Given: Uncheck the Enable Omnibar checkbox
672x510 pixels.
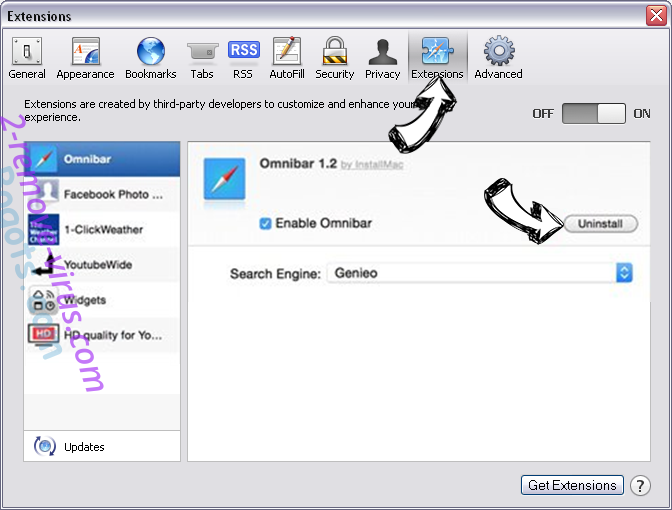Looking at the screenshot, I should click(x=265, y=223).
